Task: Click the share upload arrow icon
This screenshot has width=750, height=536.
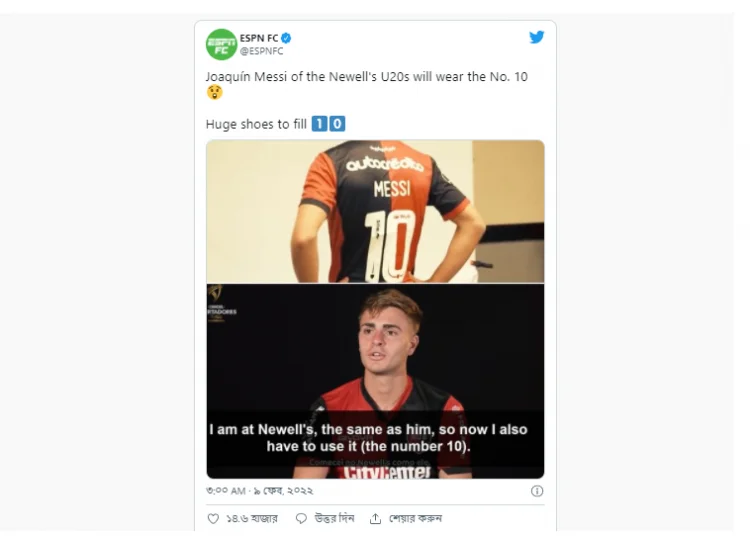Action: (x=375, y=518)
